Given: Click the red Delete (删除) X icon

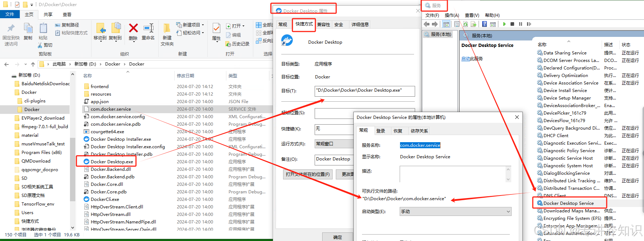Looking at the screenshot, I should click(x=133, y=28).
